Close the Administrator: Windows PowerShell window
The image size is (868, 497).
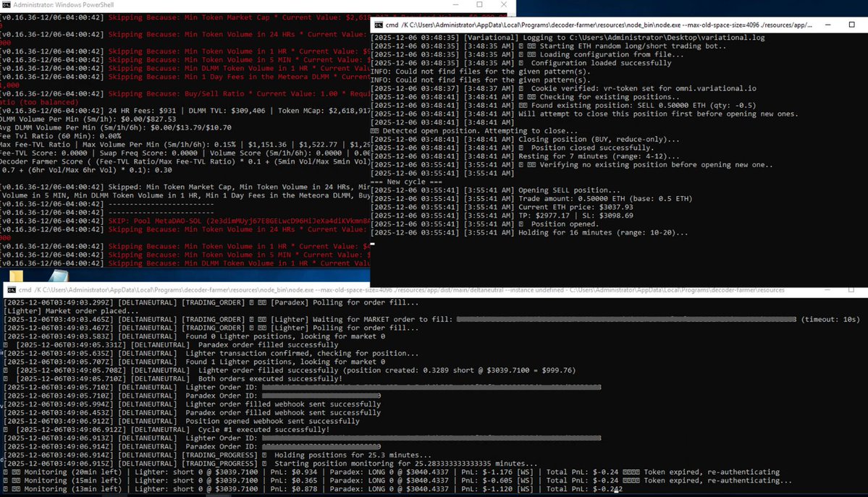coord(504,4)
